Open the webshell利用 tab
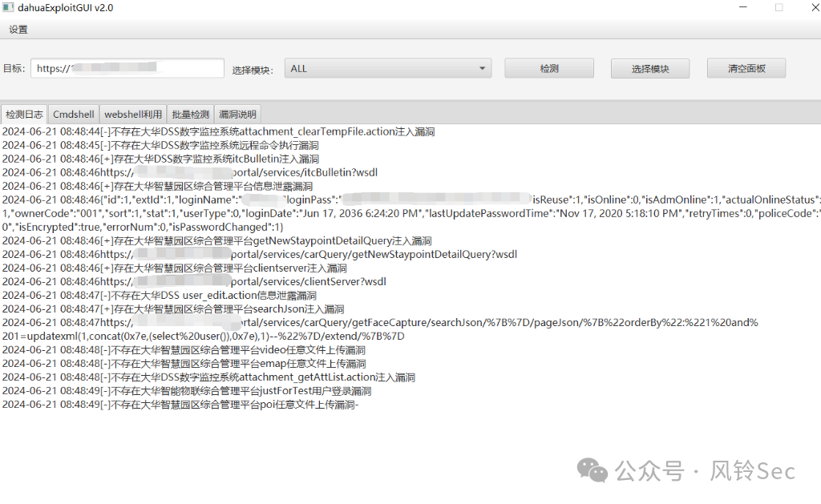 point(133,114)
